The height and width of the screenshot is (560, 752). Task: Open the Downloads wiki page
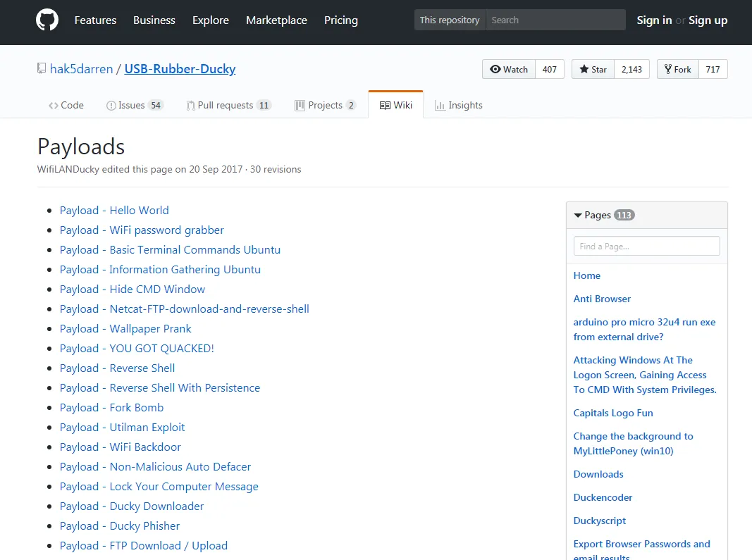(x=598, y=474)
